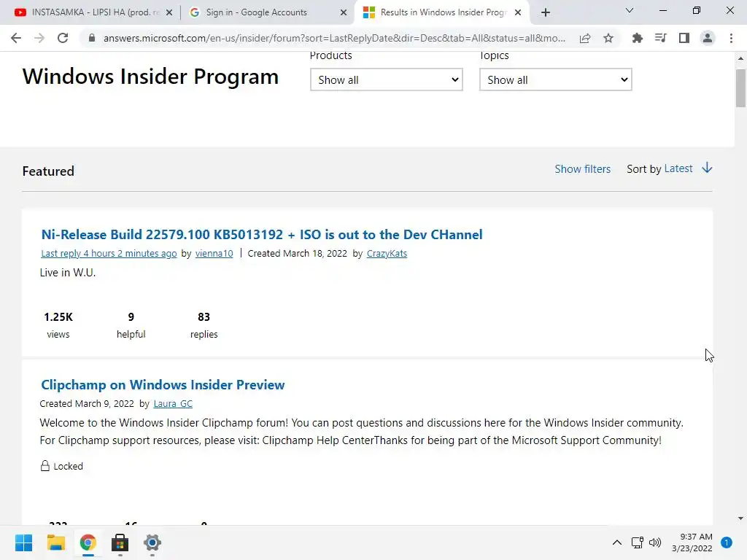
Task: Toggle the sort direction down arrow
Action: (x=708, y=168)
